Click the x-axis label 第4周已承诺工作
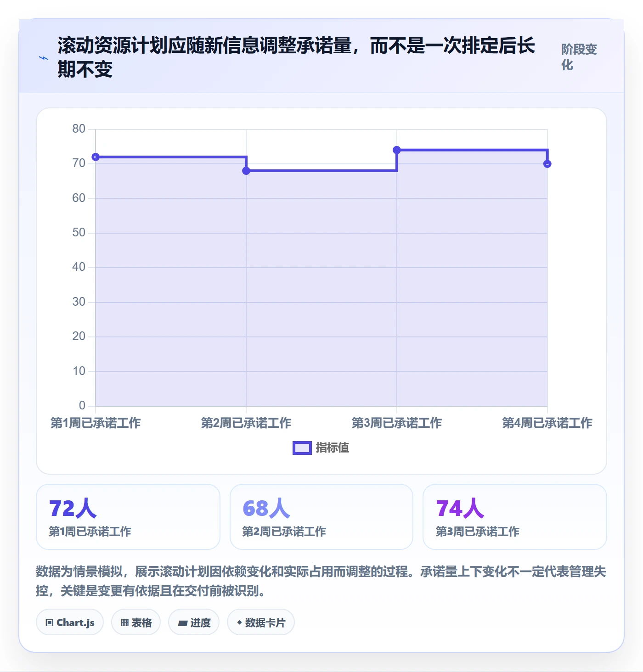This screenshot has width=643, height=672. click(547, 423)
